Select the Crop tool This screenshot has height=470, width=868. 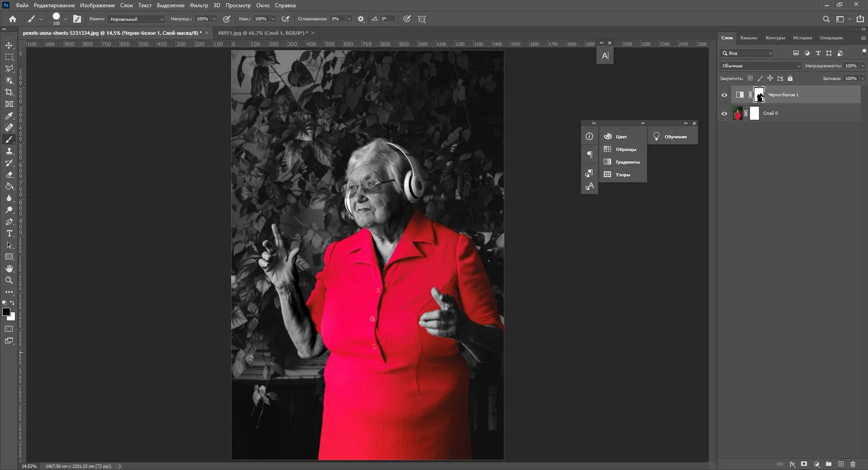click(9, 92)
